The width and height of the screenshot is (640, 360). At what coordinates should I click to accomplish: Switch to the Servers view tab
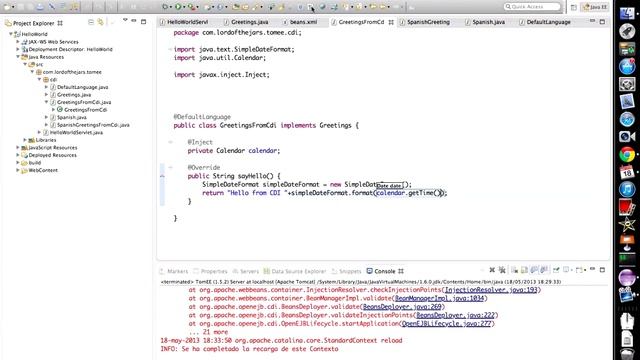[x=246, y=271]
